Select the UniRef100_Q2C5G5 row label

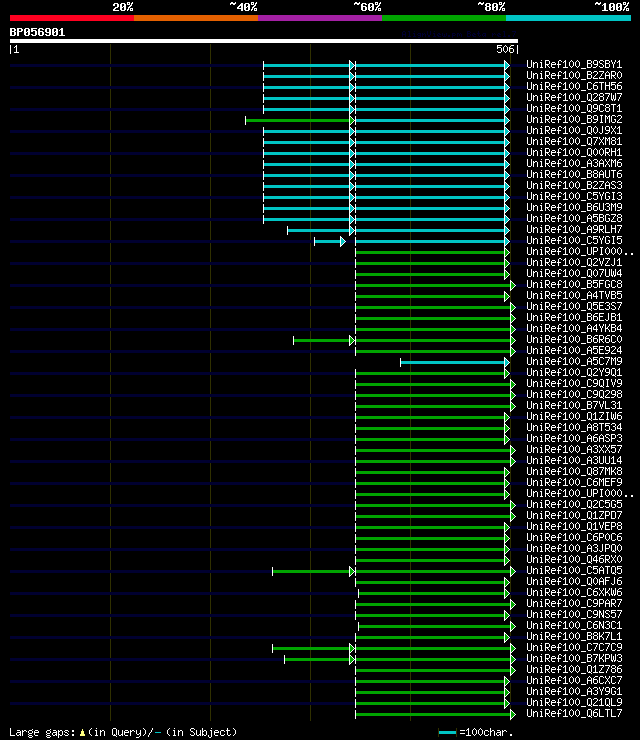pyautogui.click(x=574, y=505)
